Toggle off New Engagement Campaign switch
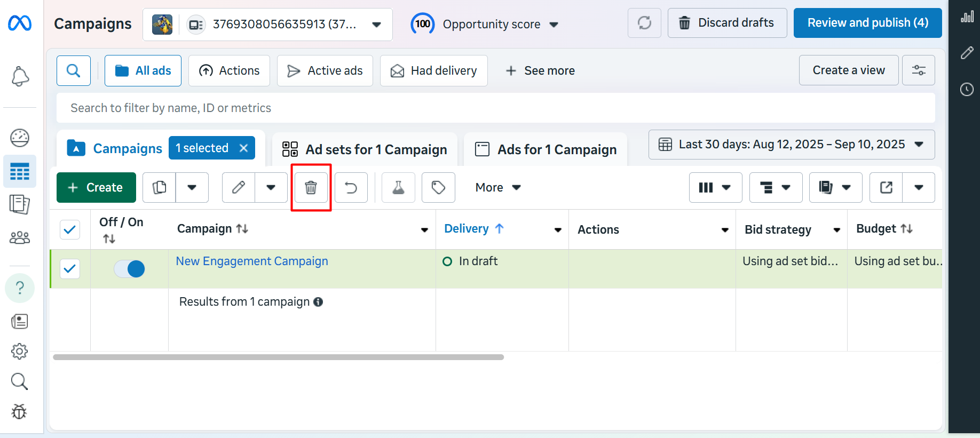This screenshot has width=980, height=438. point(130,269)
